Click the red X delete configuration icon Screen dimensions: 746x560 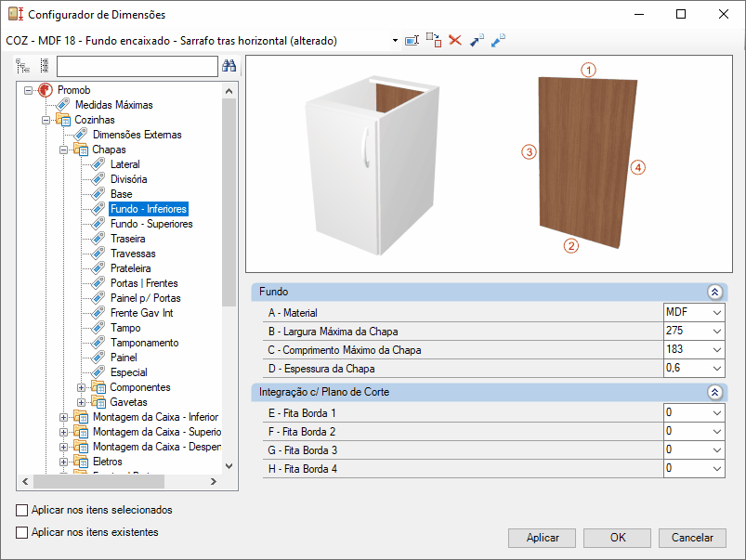coord(455,41)
